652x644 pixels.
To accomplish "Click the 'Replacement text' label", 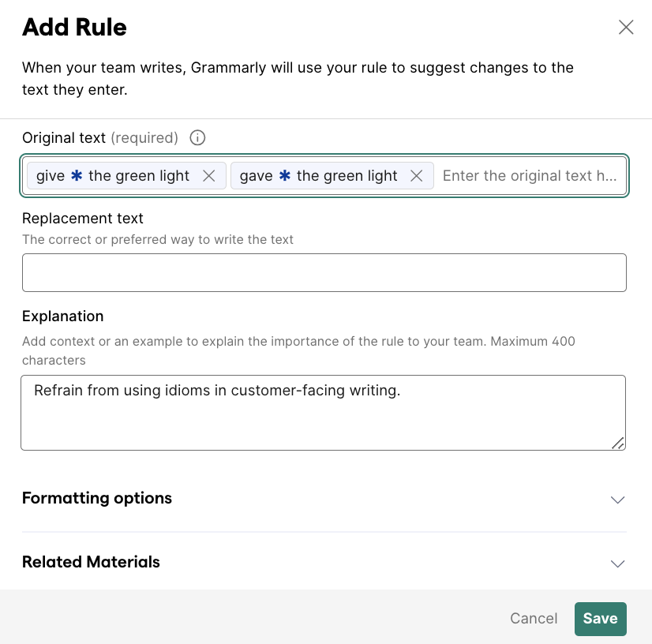I will tap(83, 219).
